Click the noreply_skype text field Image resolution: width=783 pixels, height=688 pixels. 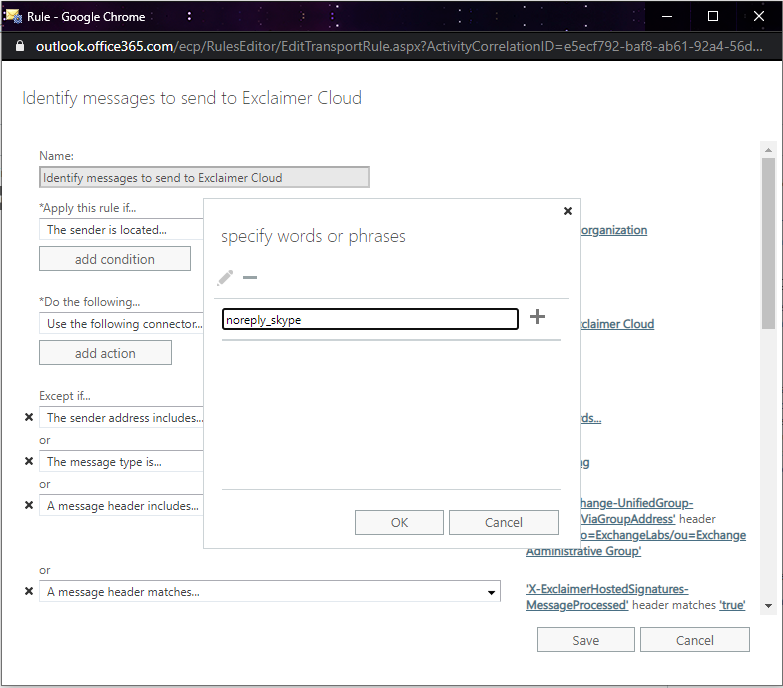coord(370,319)
